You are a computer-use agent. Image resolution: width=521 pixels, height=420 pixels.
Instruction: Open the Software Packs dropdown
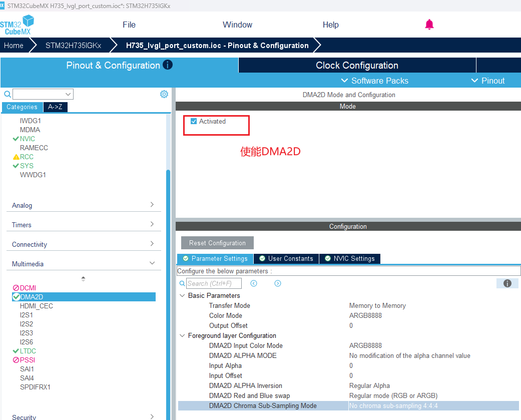pyautogui.click(x=375, y=81)
